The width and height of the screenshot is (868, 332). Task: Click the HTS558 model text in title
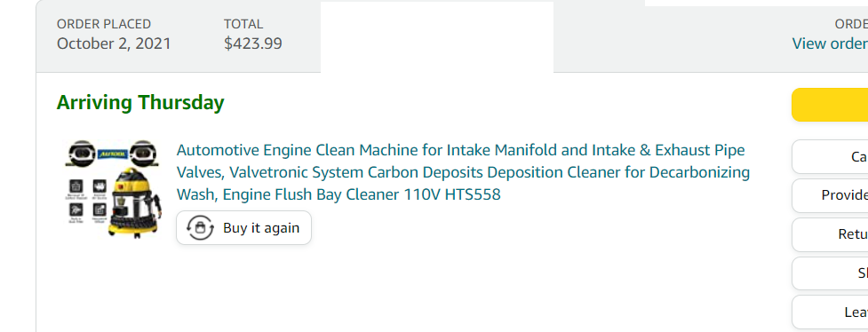click(x=473, y=194)
